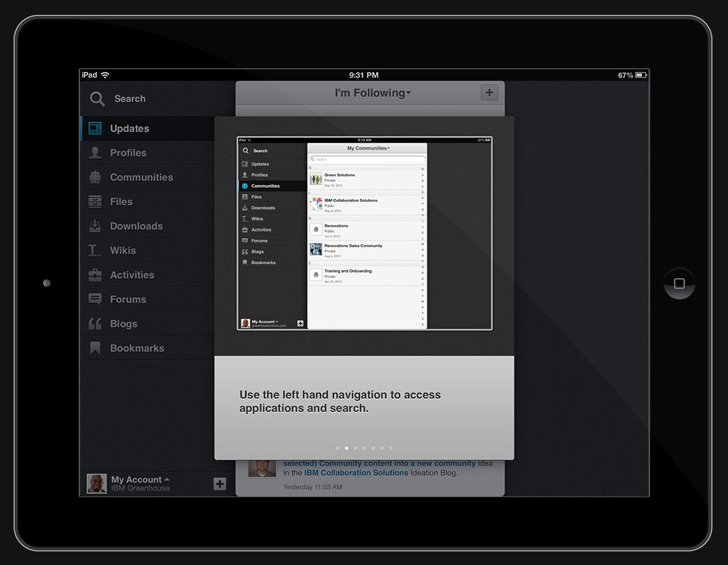Select the Updates sidebar icon

point(95,128)
